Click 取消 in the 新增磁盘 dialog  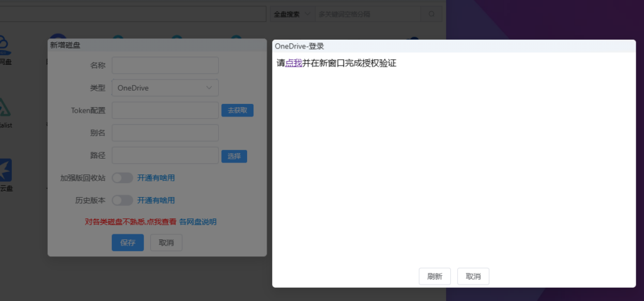point(166,242)
